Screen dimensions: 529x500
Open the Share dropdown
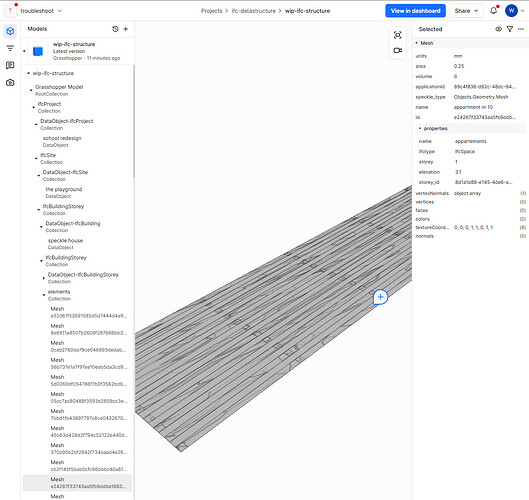pos(466,11)
